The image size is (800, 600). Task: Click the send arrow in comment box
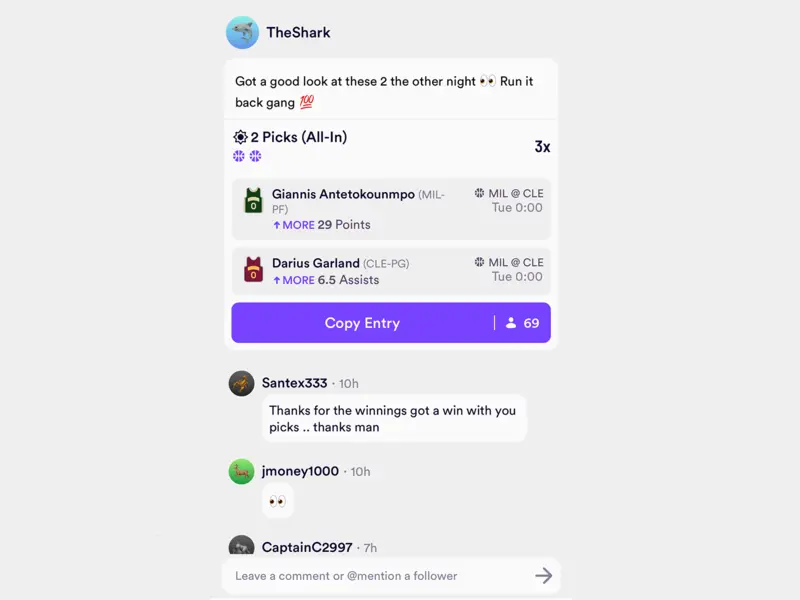pyautogui.click(x=543, y=576)
